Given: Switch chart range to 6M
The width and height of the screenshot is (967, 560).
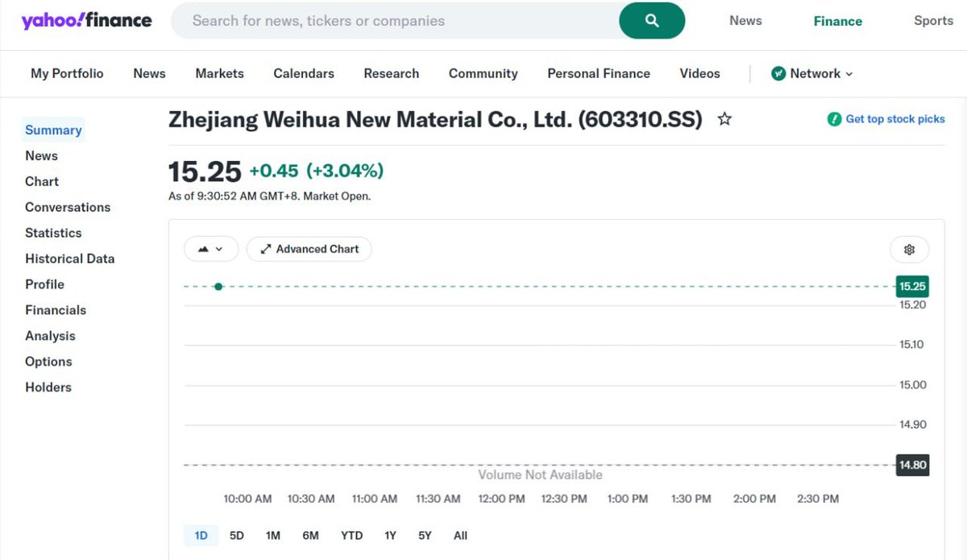Looking at the screenshot, I should tap(310, 535).
